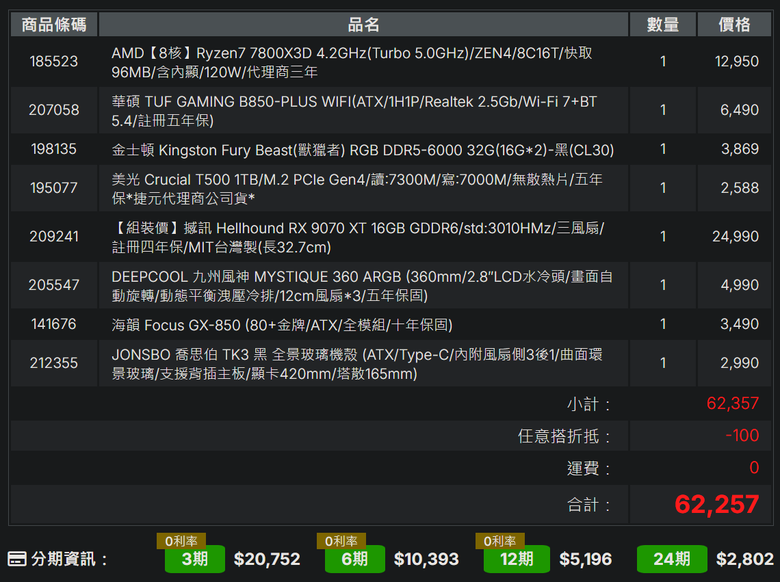Click the price 4,990

pyautogui.click(x=740, y=285)
